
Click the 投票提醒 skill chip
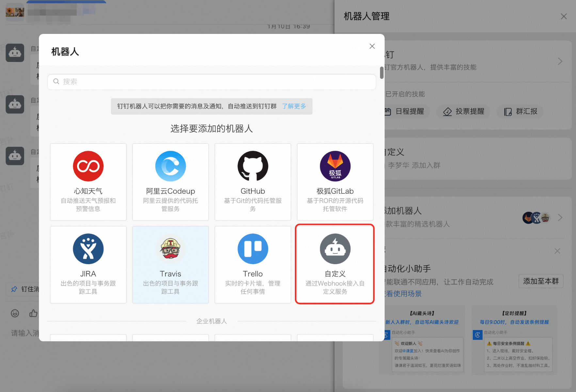pyautogui.click(x=463, y=112)
